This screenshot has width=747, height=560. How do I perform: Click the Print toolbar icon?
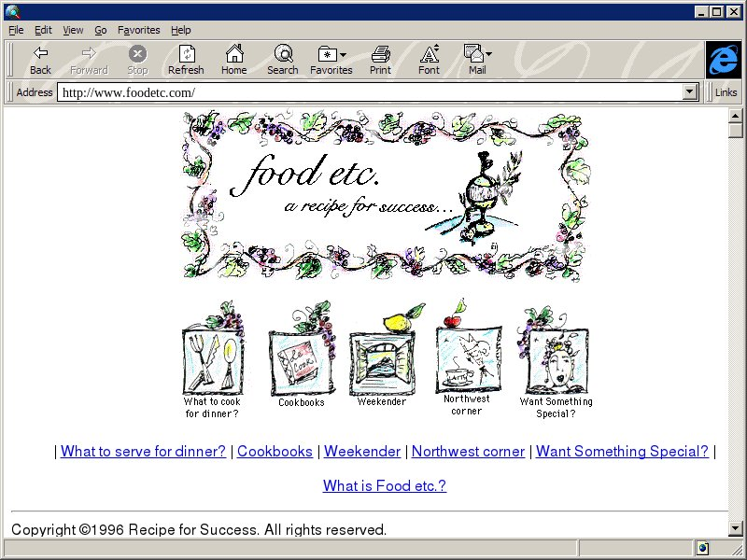click(380, 60)
